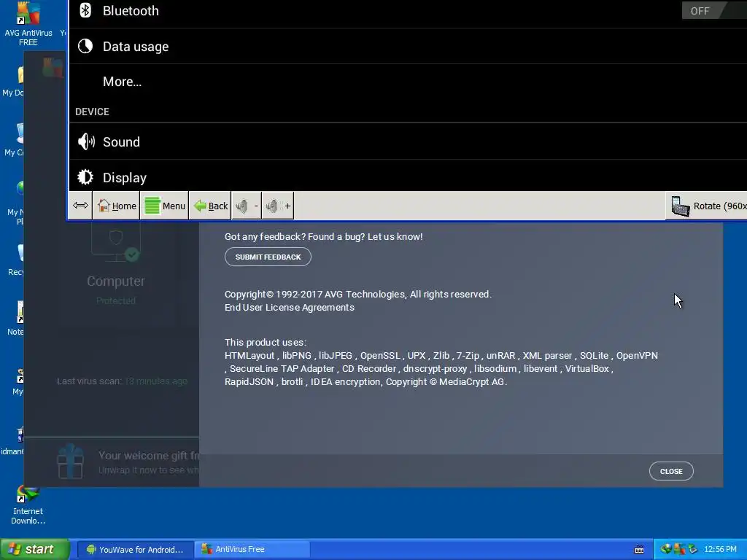The width and height of the screenshot is (747, 560).
Task: Open Sound settings
Action: (408, 141)
